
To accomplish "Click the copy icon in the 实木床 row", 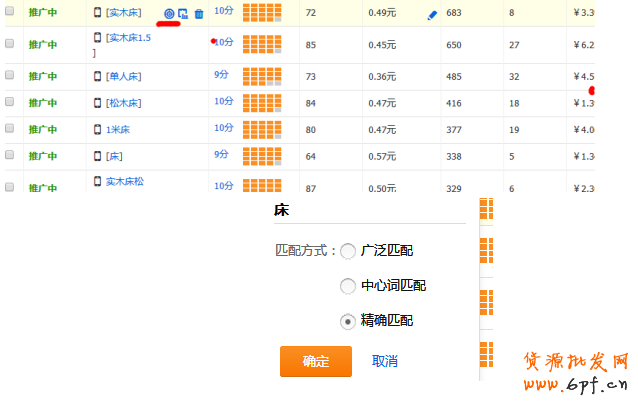I will click(183, 13).
